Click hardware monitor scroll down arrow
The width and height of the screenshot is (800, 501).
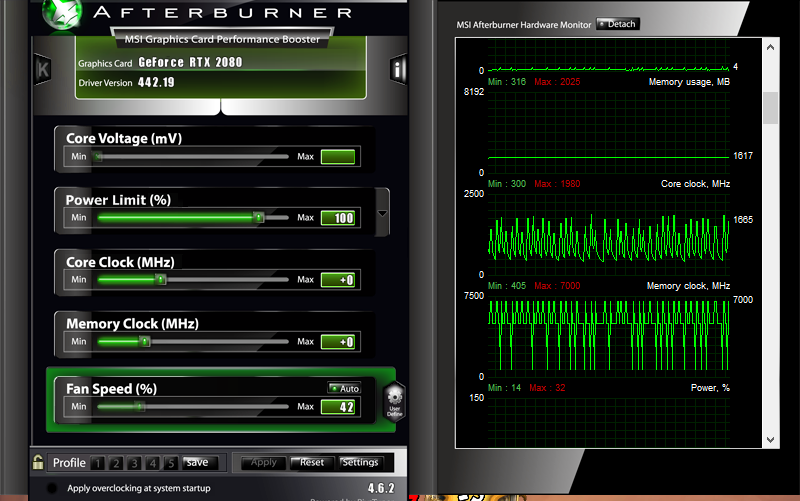coord(770,440)
